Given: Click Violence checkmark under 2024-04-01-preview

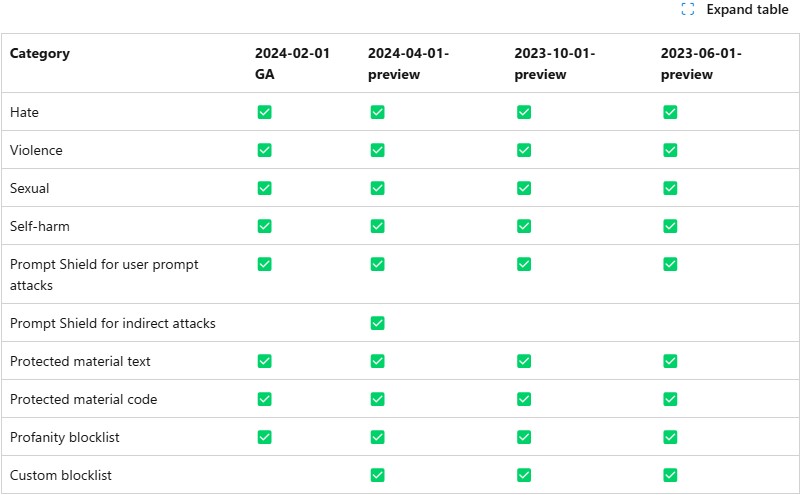Looking at the screenshot, I should 377,150.
